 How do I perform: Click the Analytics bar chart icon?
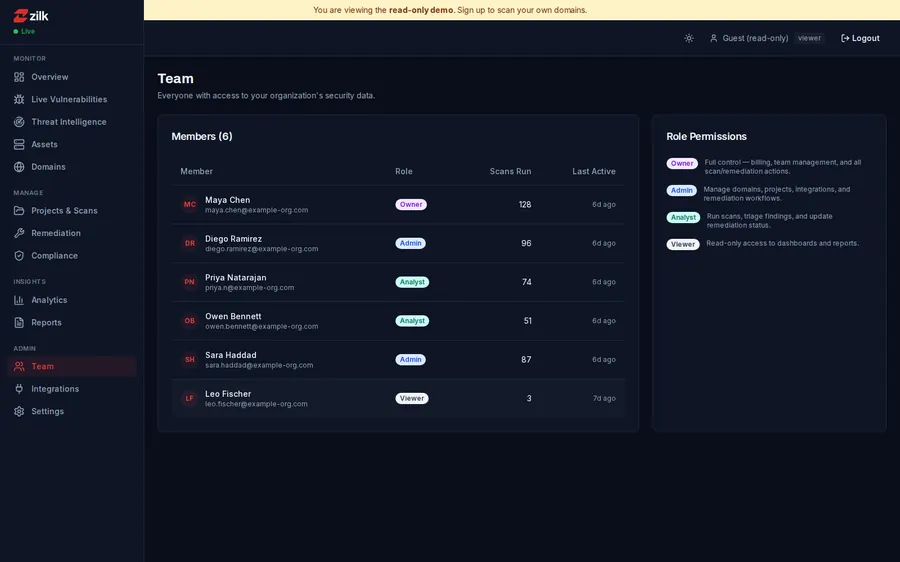point(19,300)
